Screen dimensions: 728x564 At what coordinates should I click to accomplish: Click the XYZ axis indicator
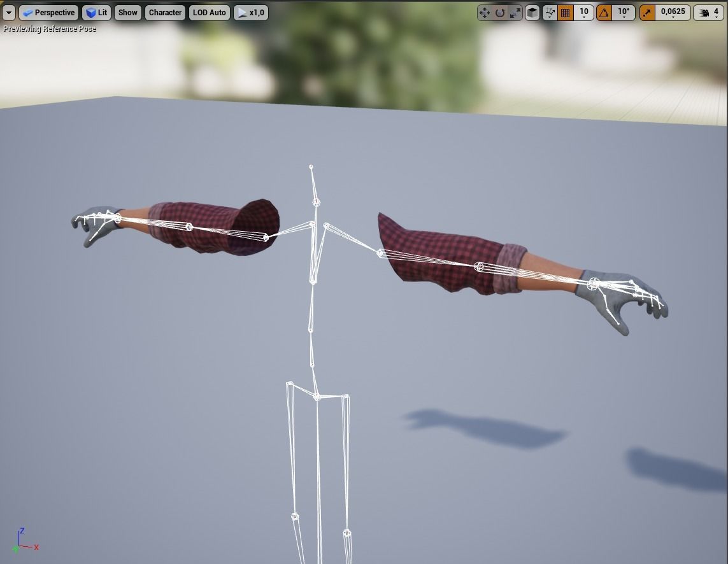[x=25, y=541]
